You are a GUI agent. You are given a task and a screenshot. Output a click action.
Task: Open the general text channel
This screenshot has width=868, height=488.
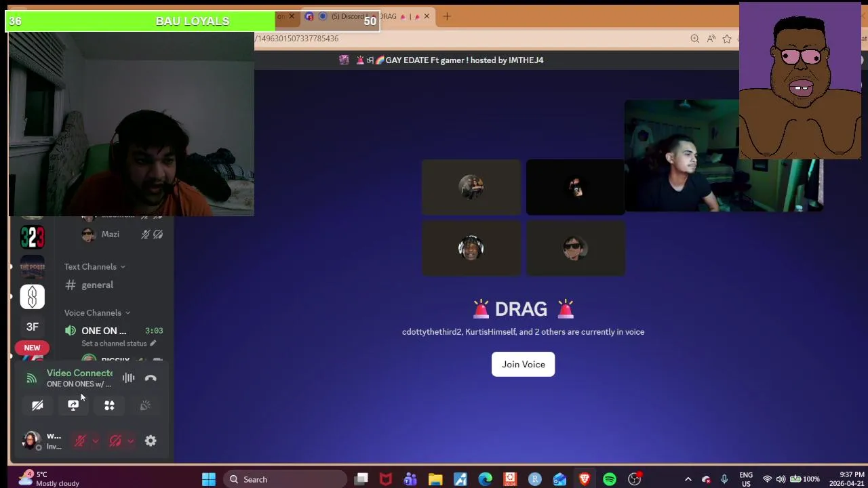[98, 285]
